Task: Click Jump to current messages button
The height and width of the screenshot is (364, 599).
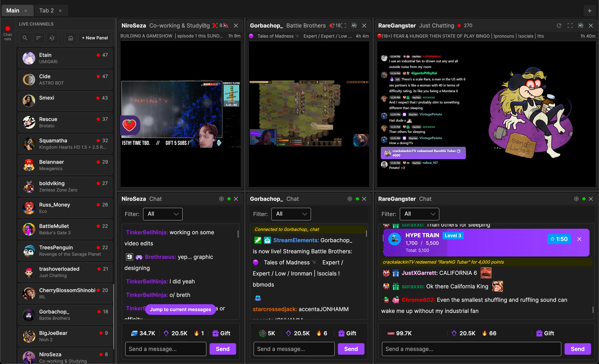Action: click(180, 309)
